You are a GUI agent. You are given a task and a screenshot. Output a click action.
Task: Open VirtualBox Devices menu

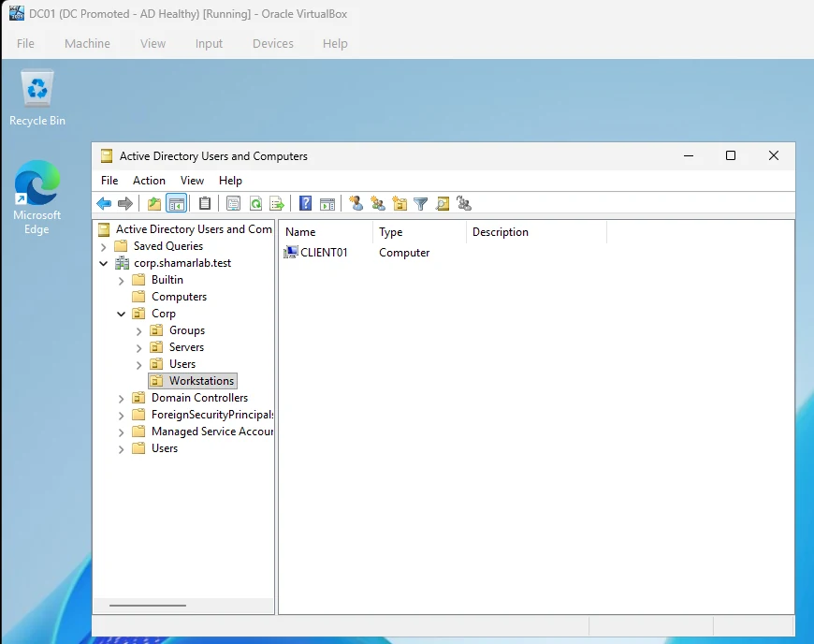(x=273, y=44)
